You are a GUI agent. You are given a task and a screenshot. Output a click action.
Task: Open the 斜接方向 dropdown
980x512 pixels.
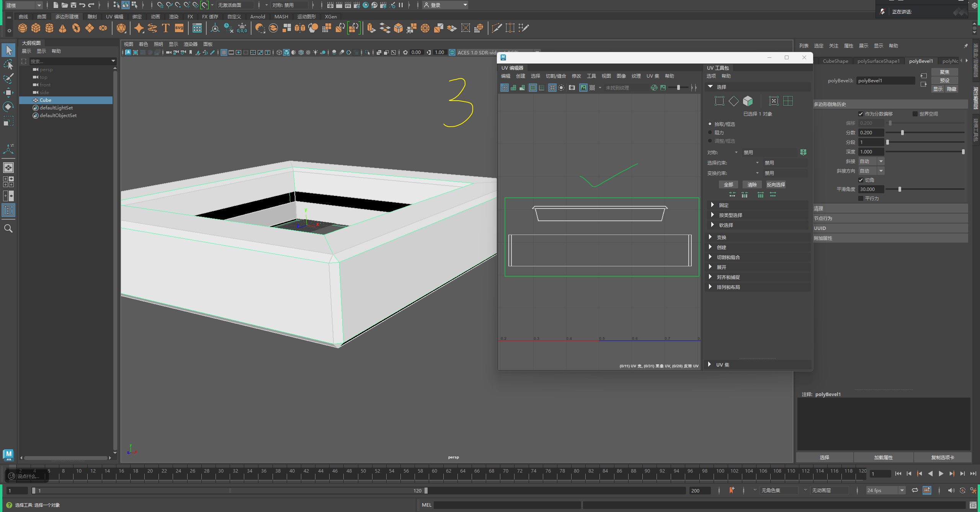tap(871, 171)
